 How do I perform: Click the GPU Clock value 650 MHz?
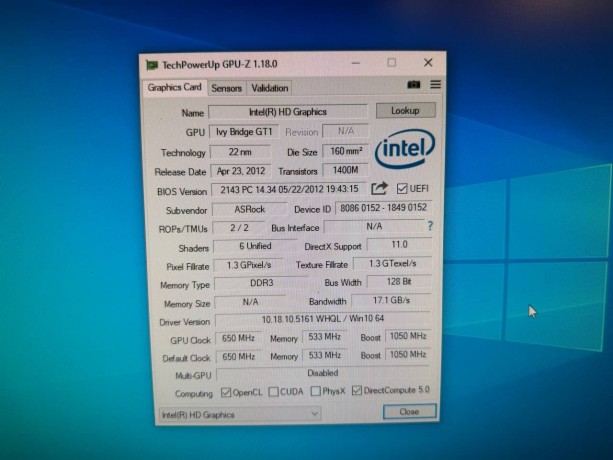[x=238, y=338]
